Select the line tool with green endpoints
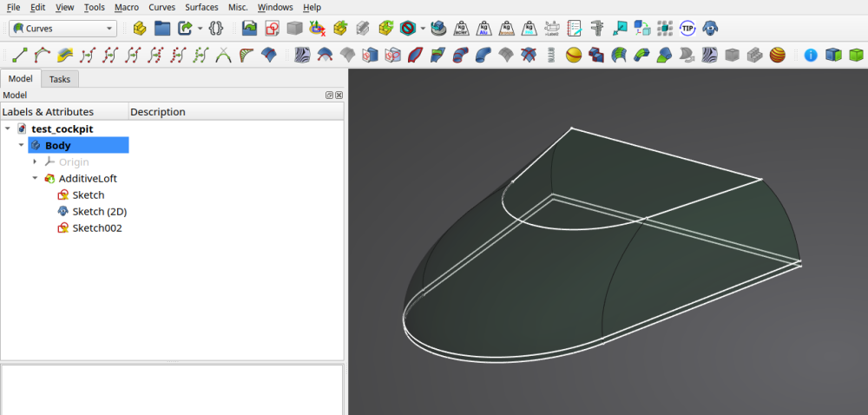Viewport: 868px width, 415px height. (19, 56)
